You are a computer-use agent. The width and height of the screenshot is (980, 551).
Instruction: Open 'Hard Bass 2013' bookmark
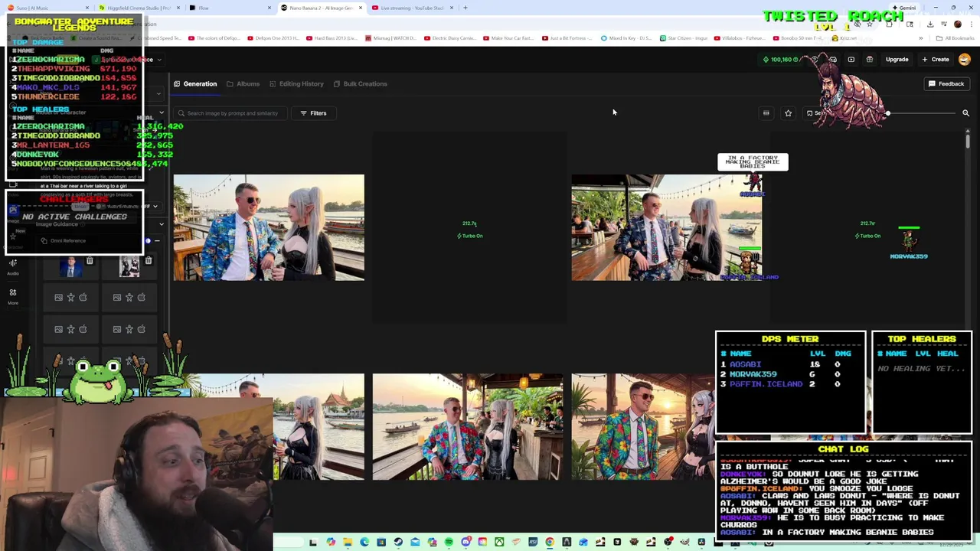tap(332, 37)
